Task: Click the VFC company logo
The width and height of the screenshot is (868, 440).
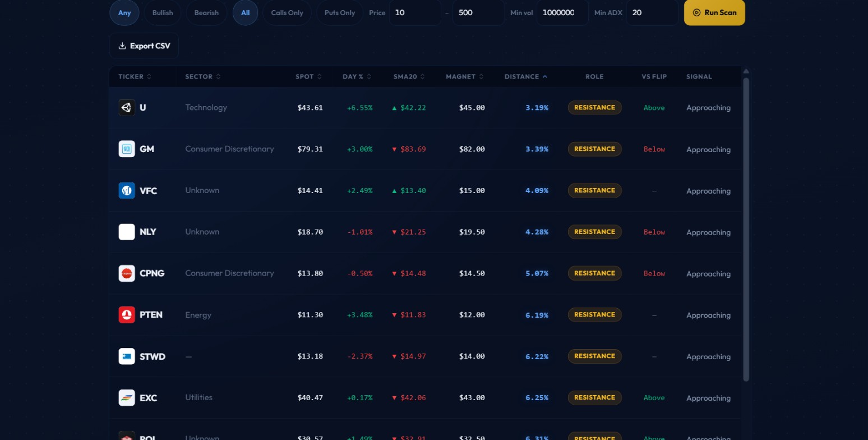Action: click(x=127, y=190)
